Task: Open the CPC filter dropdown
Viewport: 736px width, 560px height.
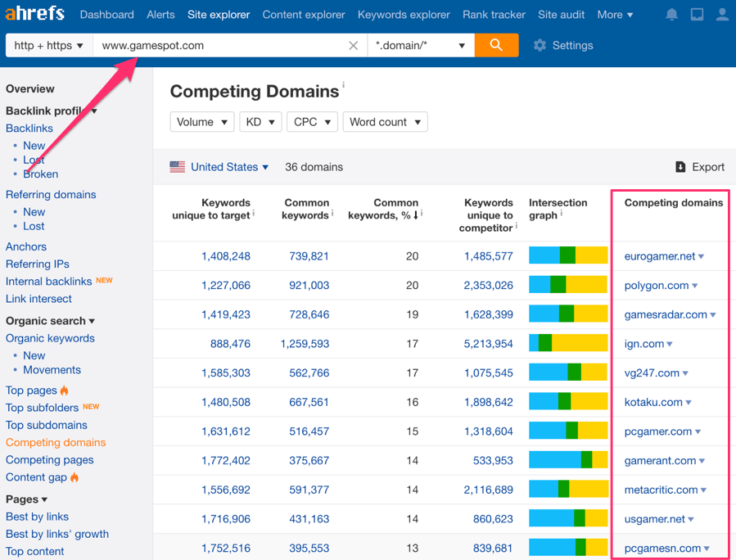Action: click(x=312, y=122)
